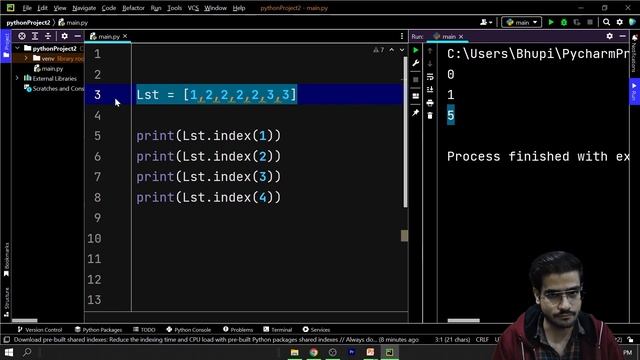Open the Version Control tool window

tap(40, 329)
